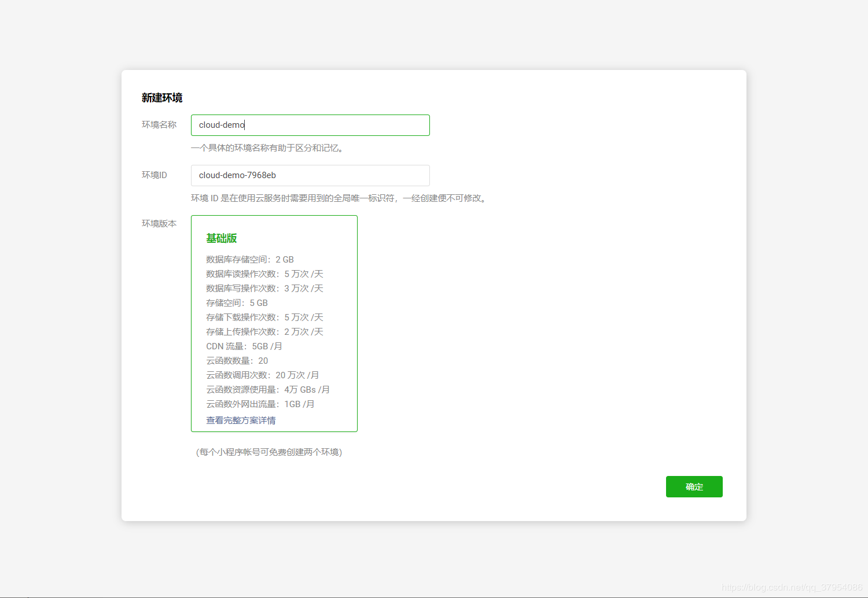Click the 存储下载操作次数 quota line
The image size is (868, 598).
pos(264,318)
